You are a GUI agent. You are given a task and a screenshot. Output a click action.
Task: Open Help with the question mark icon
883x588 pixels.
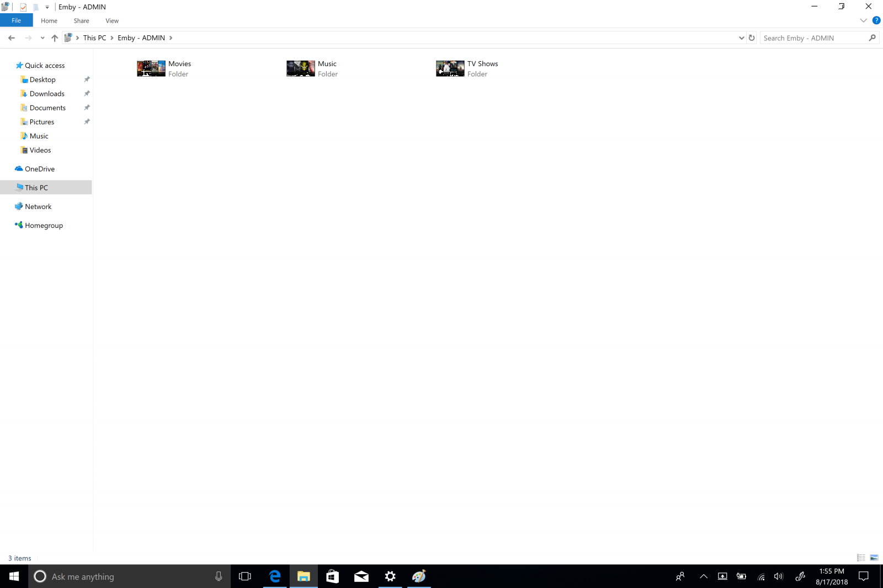(876, 20)
